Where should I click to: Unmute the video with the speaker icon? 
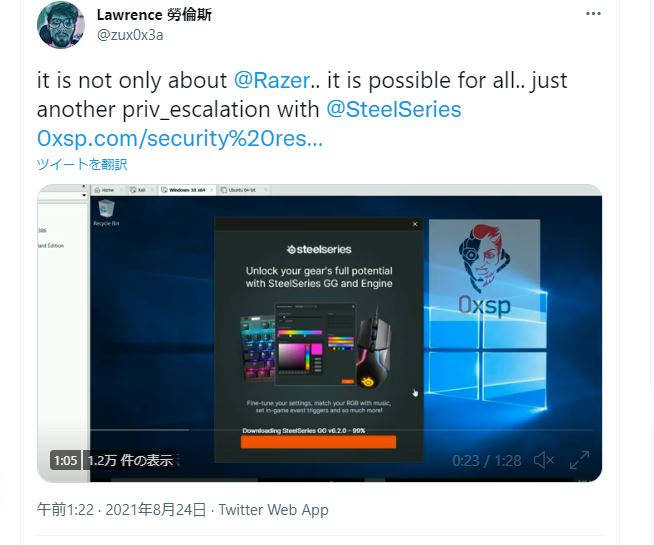(x=544, y=460)
